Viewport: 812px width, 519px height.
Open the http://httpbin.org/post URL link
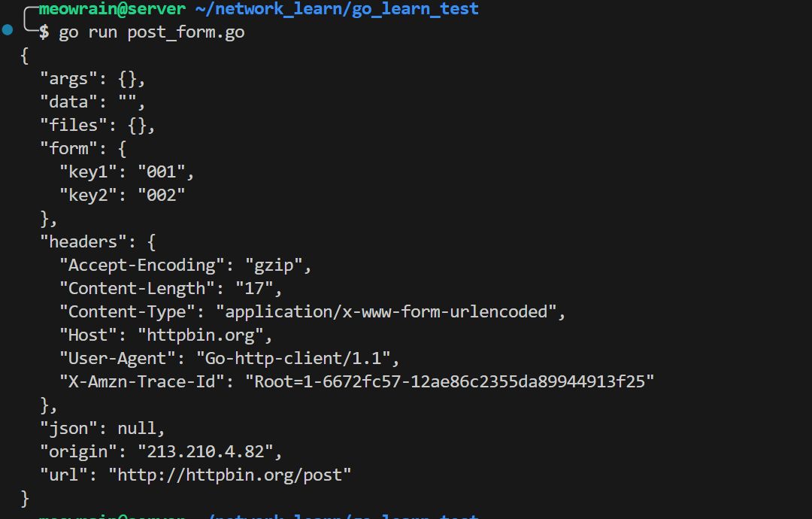(x=230, y=475)
